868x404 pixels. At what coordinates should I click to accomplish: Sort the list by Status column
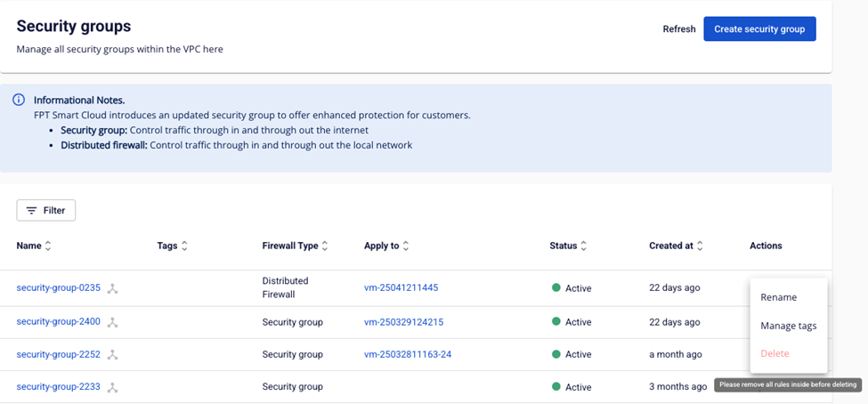click(584, 246)
